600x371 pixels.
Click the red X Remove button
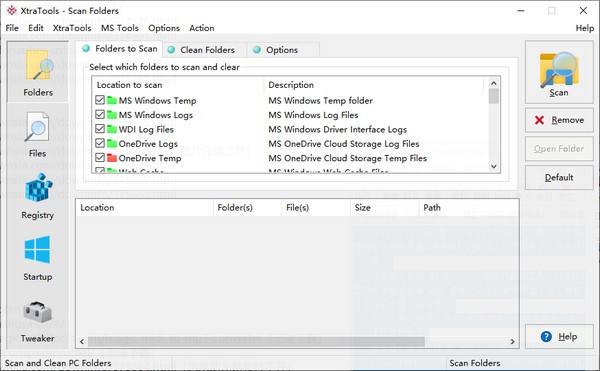(559, 120)
